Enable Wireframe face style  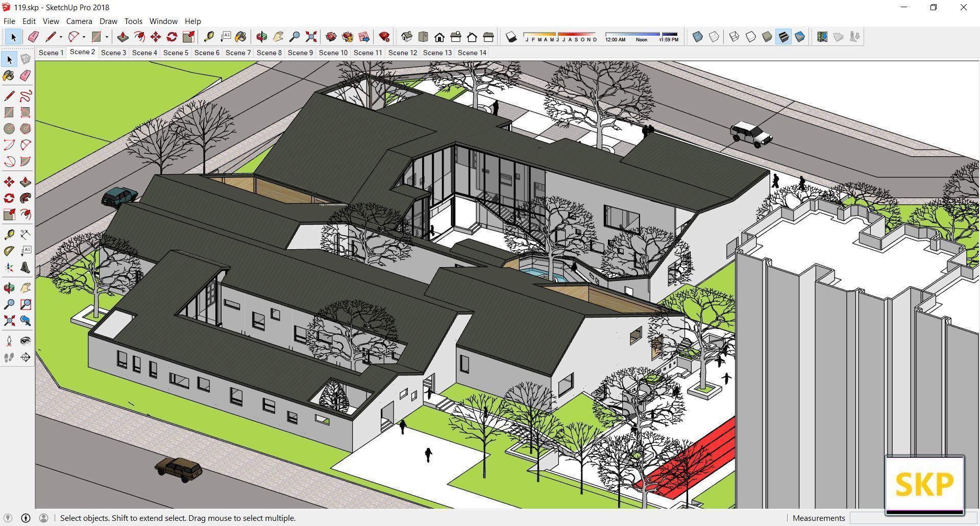(x=734, y=37)
